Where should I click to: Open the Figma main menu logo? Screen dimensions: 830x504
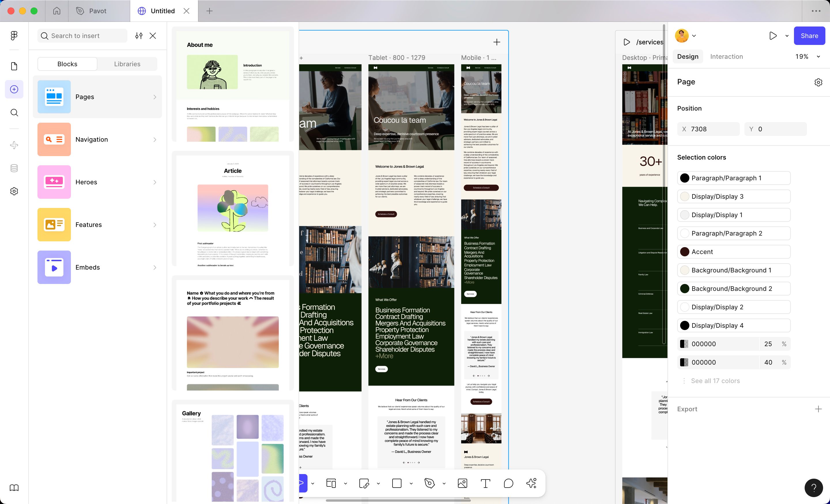point(14,36)
